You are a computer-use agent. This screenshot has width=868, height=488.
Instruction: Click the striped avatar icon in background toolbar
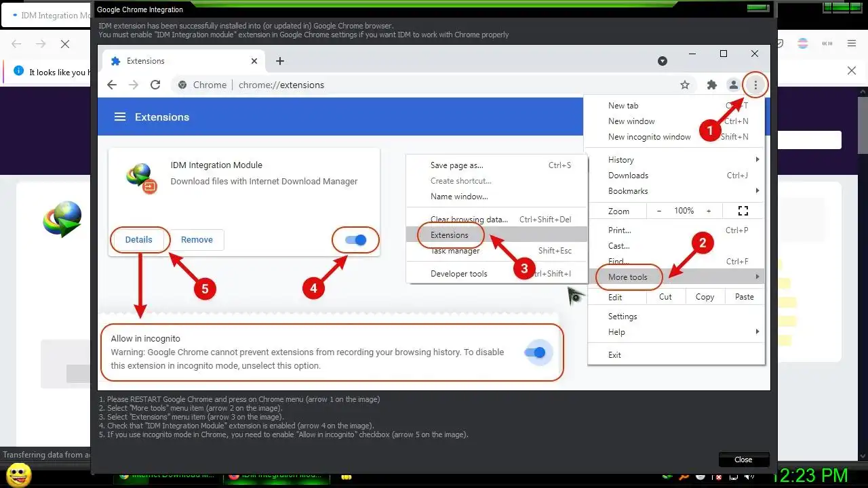point(803,43)
